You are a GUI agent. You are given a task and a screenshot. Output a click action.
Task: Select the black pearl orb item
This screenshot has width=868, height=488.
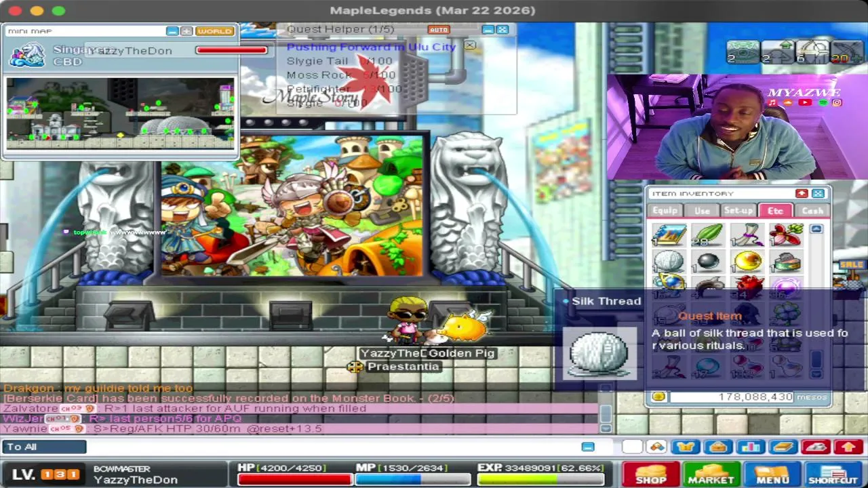(708, 261)
